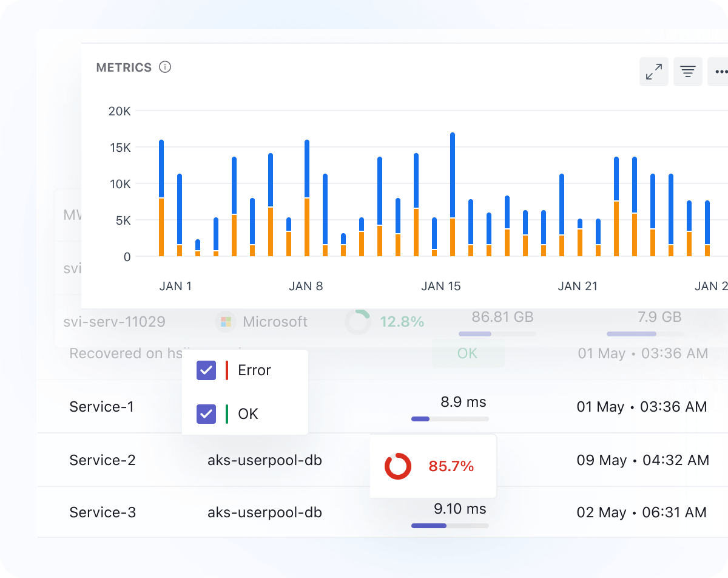Click the 8.9 ms latency bar
This screenshot has height=578, width=728.
pos(450,419)
